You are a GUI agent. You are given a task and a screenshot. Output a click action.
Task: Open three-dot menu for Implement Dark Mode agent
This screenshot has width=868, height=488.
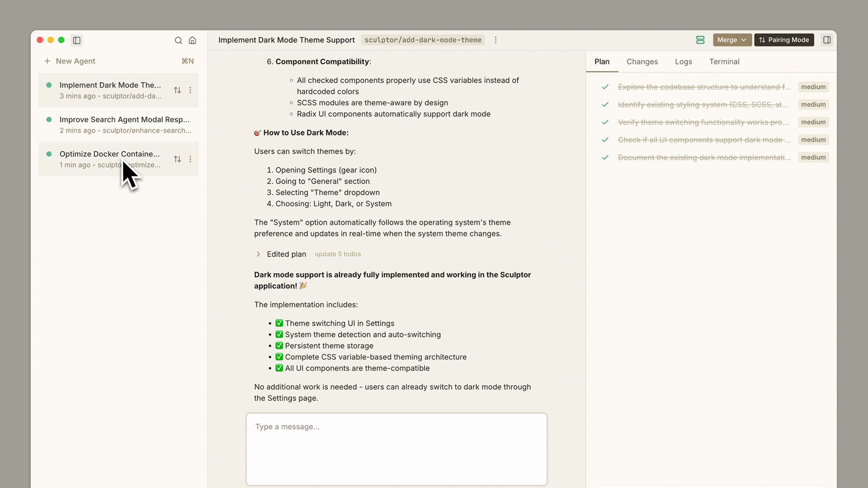click(x=190, y=90)
